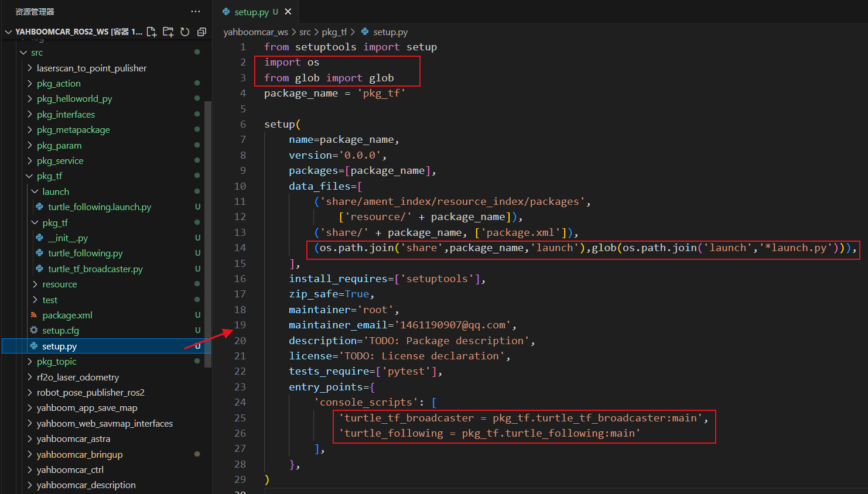Open explorer panel more actions menu
This screenshot has height=494, width=868.
(x=196, y=12)
